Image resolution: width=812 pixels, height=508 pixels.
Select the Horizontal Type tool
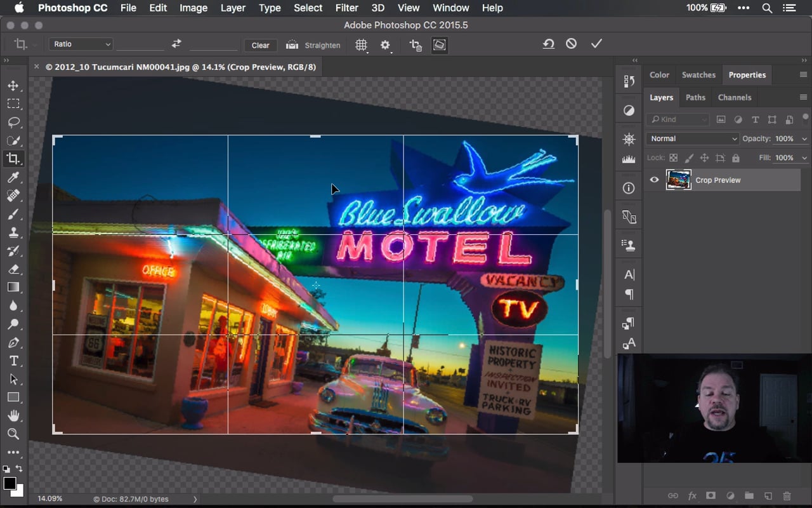click(x=13, y=361)
